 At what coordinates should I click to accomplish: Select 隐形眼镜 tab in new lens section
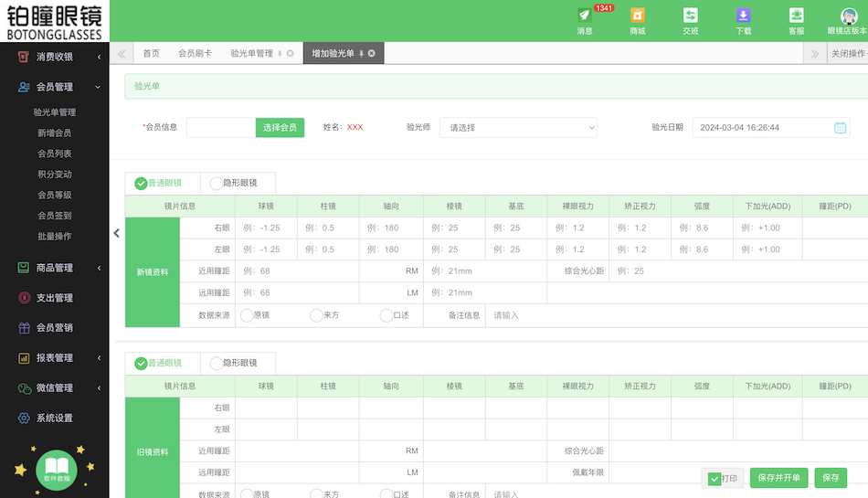237,184
